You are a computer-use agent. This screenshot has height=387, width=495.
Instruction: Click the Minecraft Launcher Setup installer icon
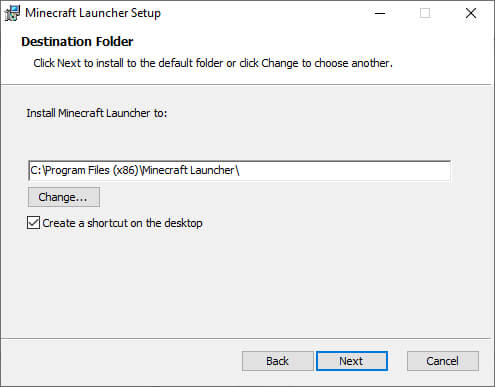click(x=12, y=13)
